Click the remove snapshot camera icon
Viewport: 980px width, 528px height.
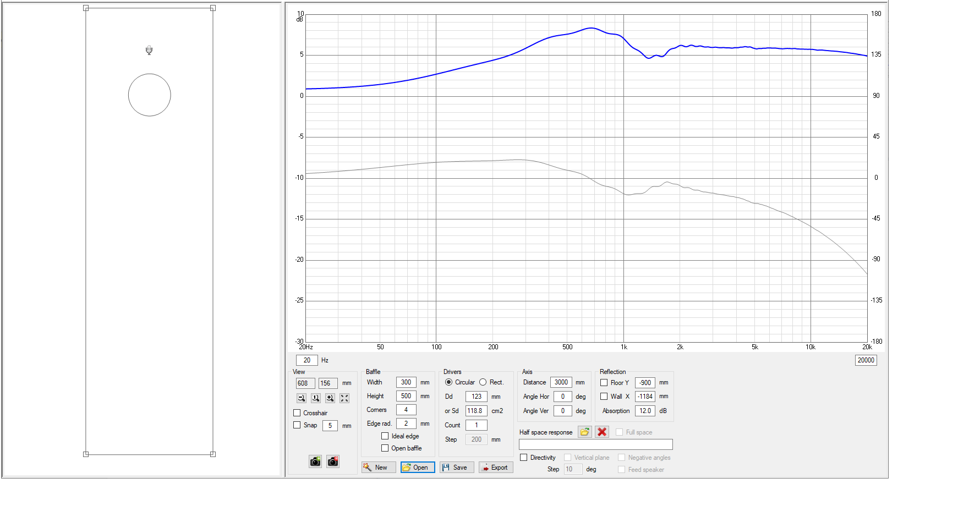tap(333, 461)
